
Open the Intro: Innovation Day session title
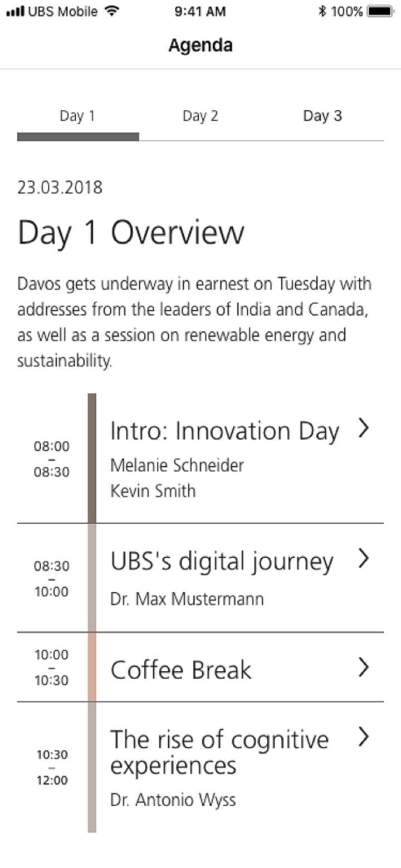pos(224,431)
